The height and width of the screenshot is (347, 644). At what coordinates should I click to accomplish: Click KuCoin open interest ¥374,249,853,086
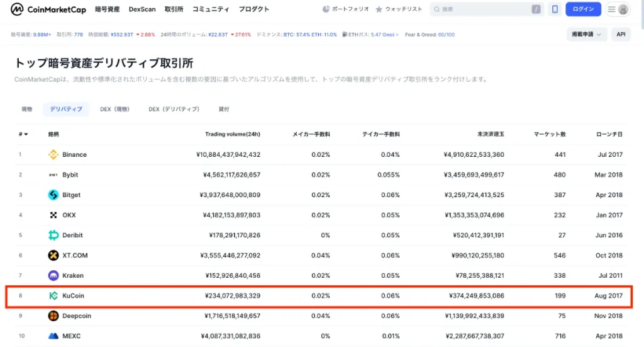[x=477, y=295]
